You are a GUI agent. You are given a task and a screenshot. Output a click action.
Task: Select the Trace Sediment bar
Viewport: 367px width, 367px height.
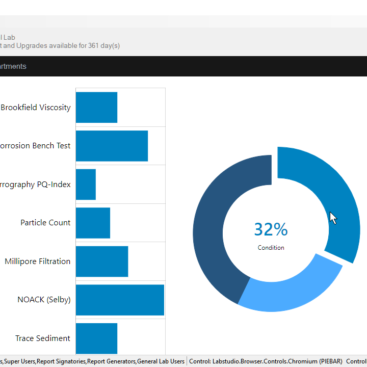[x=97, y=338]
